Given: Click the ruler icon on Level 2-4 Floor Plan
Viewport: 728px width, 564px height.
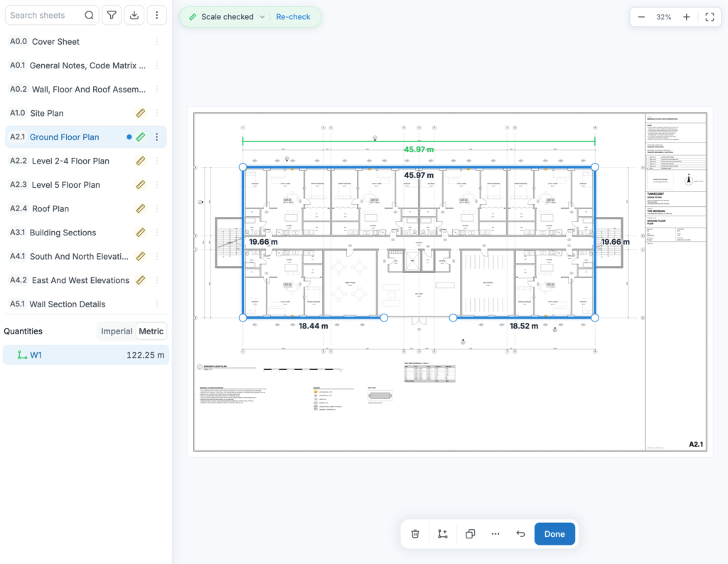Looking at the screenshot, I should pyautogui.click(x=140, y=161).
